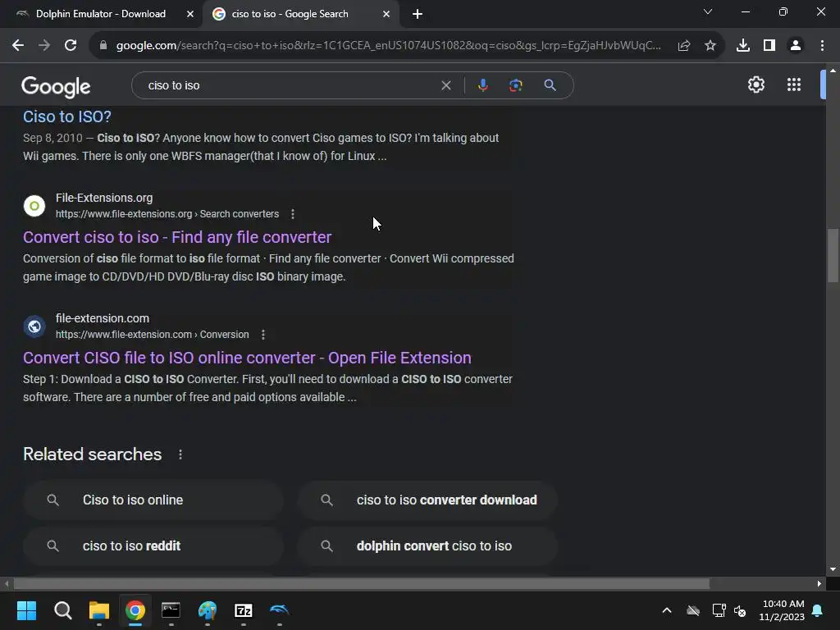Open the Windows Start menu

point(26,610)
